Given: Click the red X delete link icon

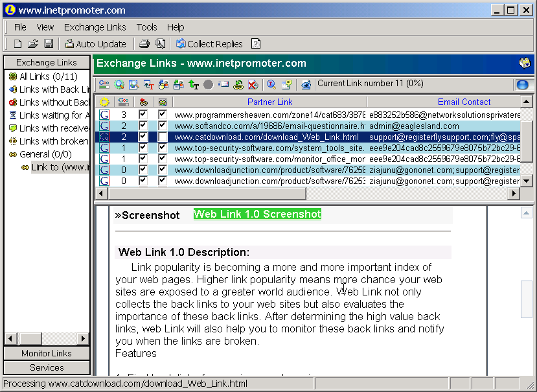Looking at the screenshot, I should (x=253, y=84).
